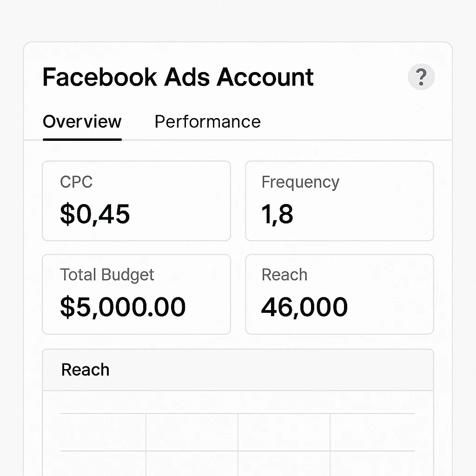Click the Reach chart panel header title
Viewport: 476px width, 476px height.
click(x=85, y=370)
